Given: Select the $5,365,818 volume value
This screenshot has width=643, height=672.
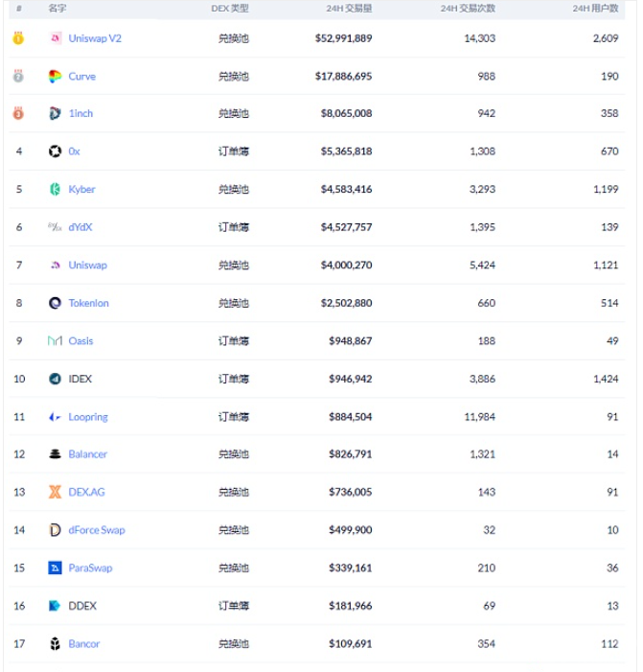Looking at the screenshot, I should (x=347, y=151).
